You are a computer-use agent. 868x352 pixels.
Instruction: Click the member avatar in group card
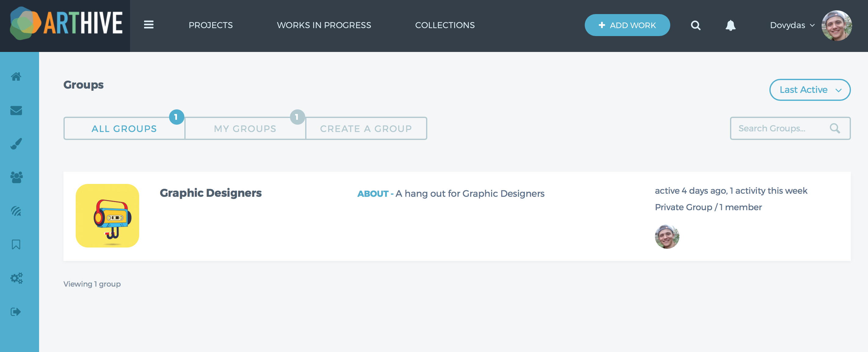(667, 237)
